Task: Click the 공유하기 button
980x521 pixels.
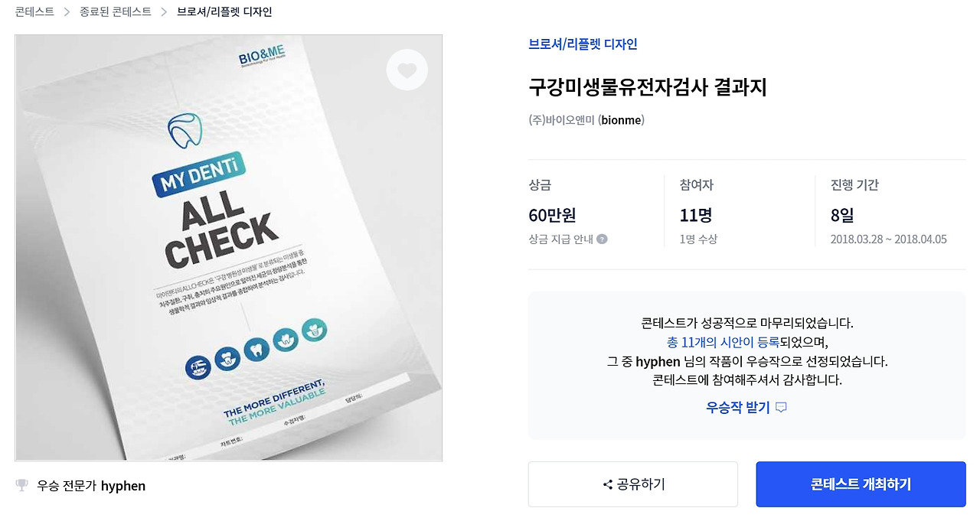Action: pos(633,484)
